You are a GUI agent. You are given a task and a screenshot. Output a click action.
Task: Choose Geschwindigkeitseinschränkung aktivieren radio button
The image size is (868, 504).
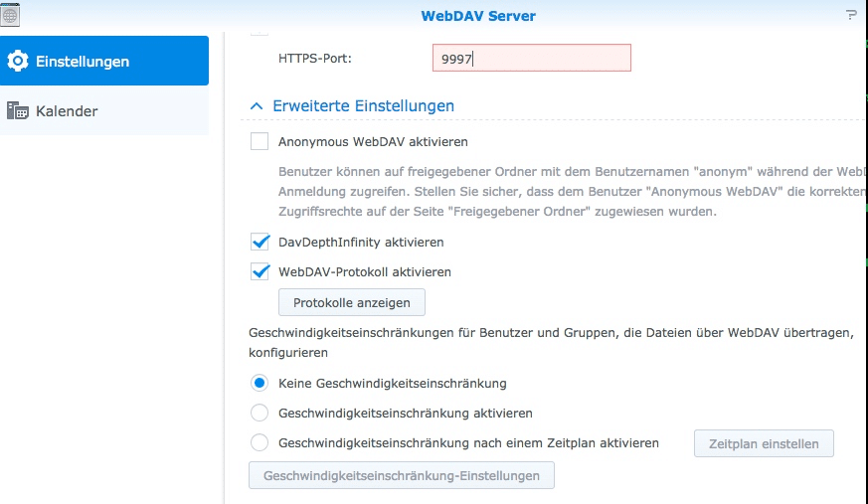(260, 413)
